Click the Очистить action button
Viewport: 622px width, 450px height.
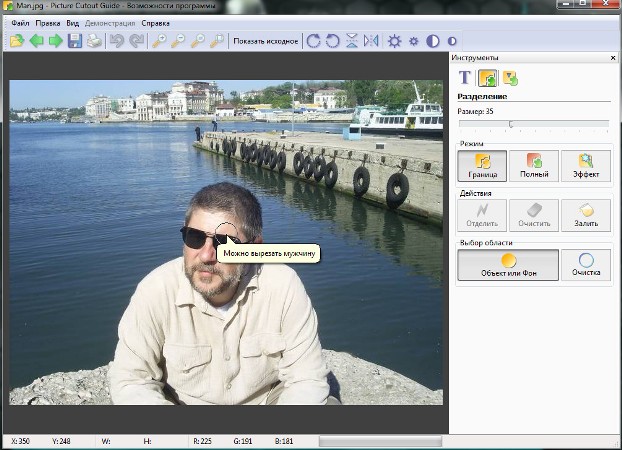point(534,215)
